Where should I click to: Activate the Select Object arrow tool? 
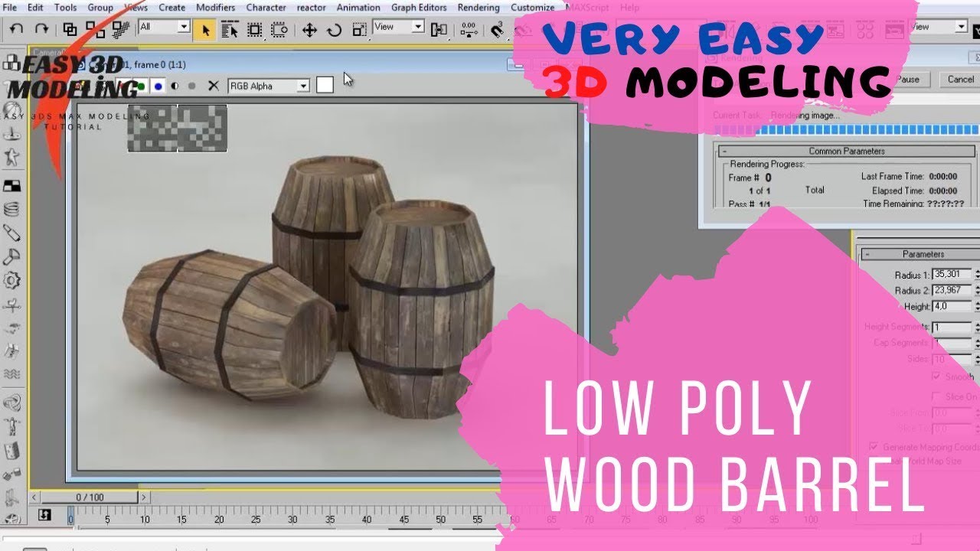[204, 30]
